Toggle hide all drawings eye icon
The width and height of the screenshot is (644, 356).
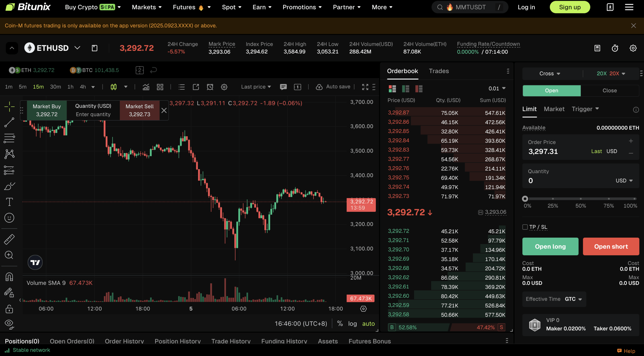9,324
